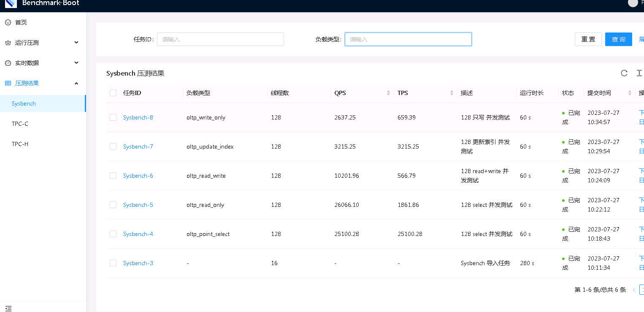Viewport: 644px width, 312px height.
Task: Click the refresh icon above results table
Action: coord(624,73)
